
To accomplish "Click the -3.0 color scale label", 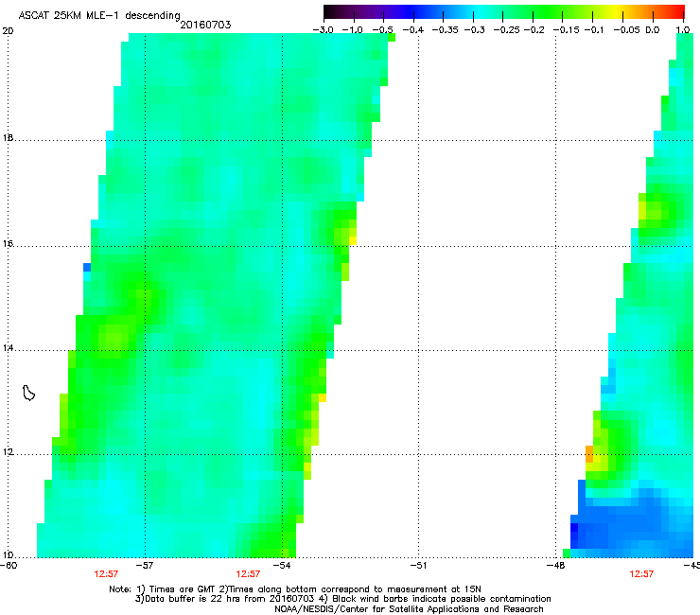I will [323, 30].
